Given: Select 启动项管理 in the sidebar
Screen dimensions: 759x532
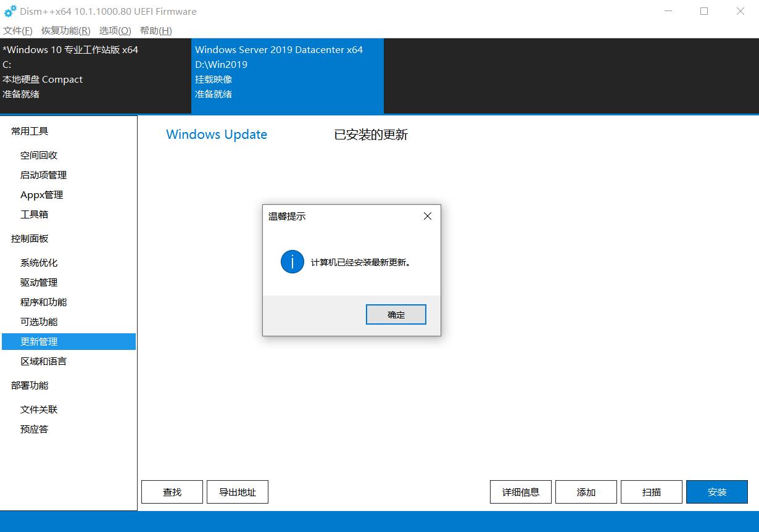Looking at the screenshot, I should click(43, 175).
